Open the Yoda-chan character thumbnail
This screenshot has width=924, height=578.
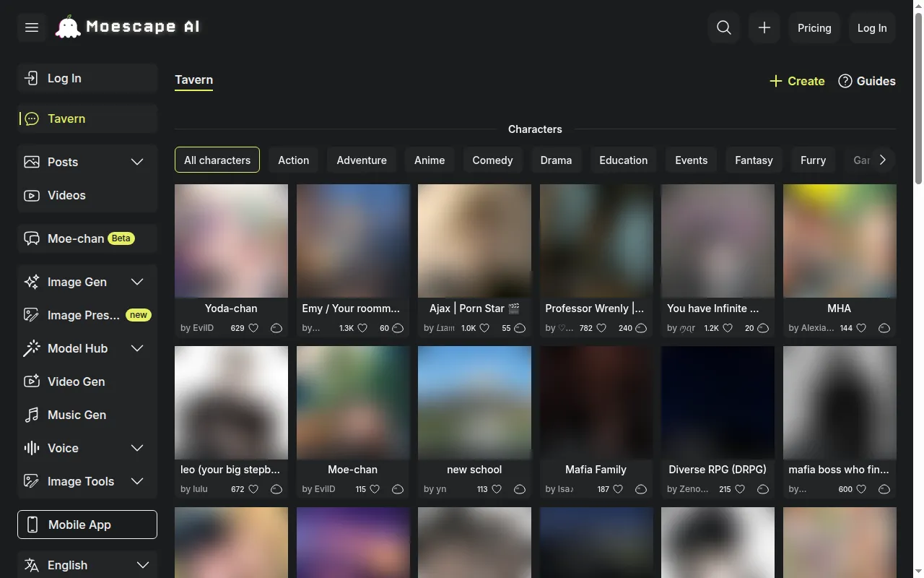click(231, 241)
